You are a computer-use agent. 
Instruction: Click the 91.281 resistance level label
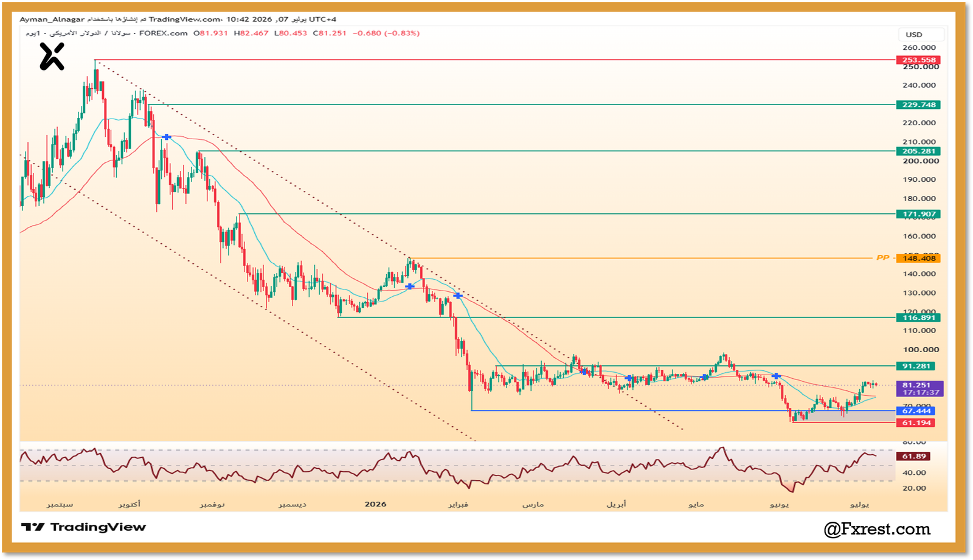click(916, 366)
